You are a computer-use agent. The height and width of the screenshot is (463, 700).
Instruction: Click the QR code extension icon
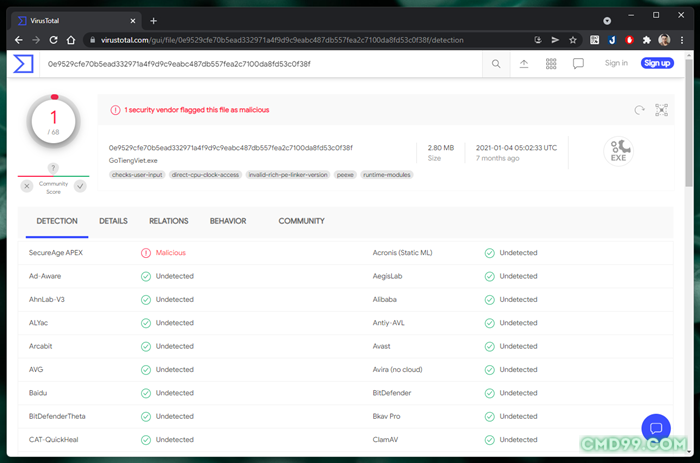pyautogui.click(x=595, y=40)
